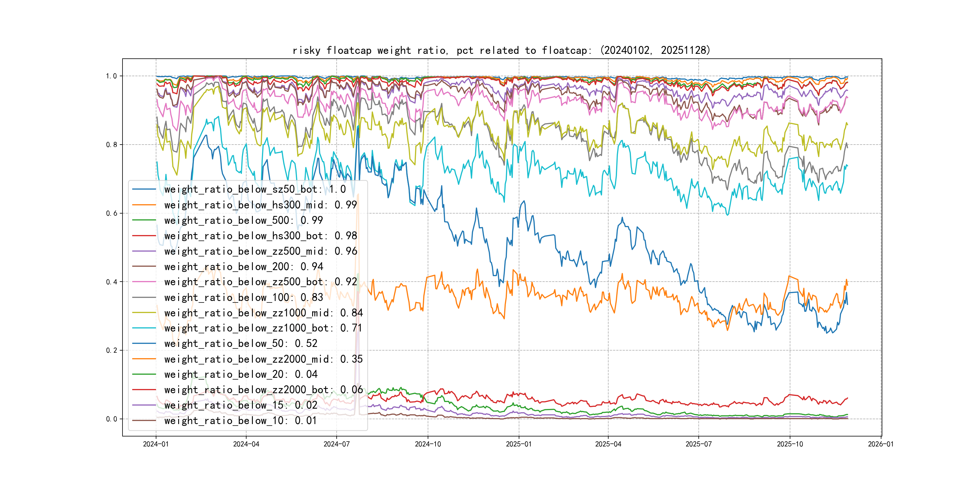Click the 0.6 y-axis tick label

click(x=112, y=214)
